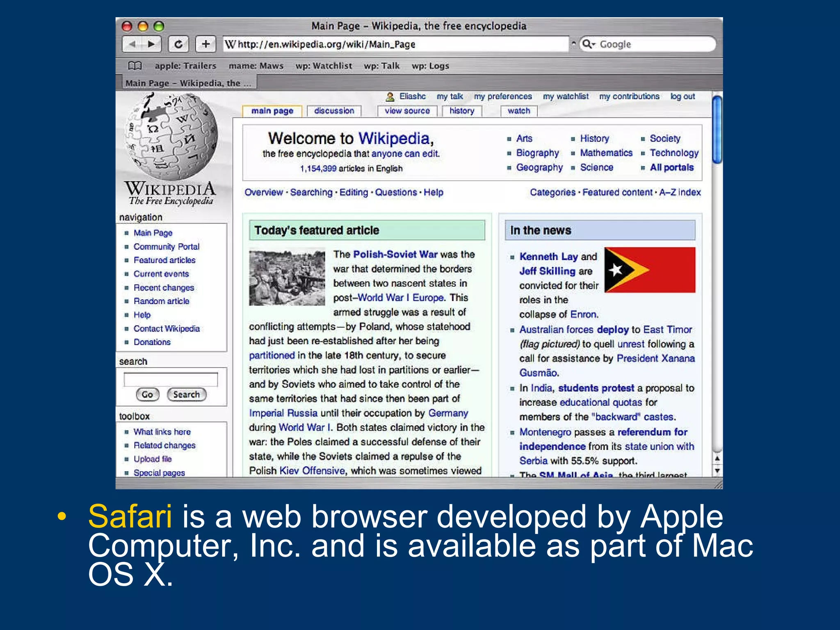840x630 pixels.
Task: Click the East Timor flag image
Action: (650, 270)
